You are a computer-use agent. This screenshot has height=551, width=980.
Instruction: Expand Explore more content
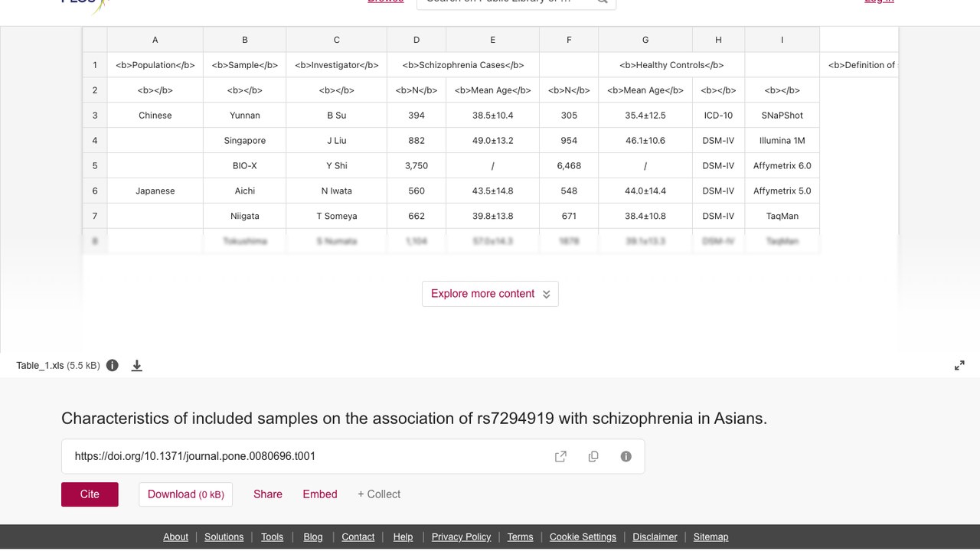490,294
